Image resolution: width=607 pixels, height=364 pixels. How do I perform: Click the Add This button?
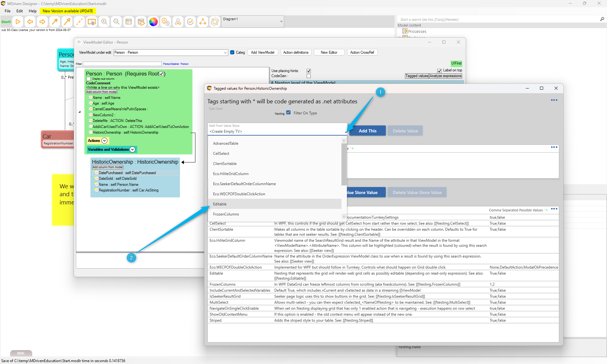tap(367, 131)
